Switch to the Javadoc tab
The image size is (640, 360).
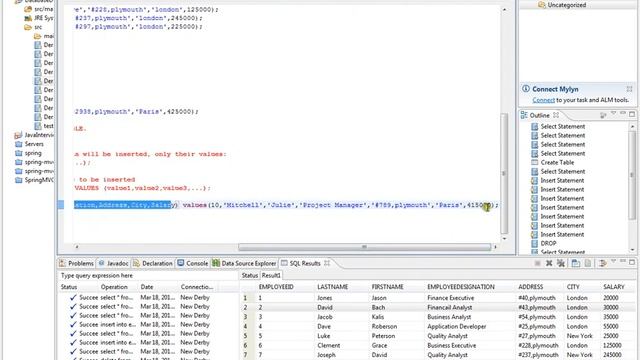coord(113,263)
